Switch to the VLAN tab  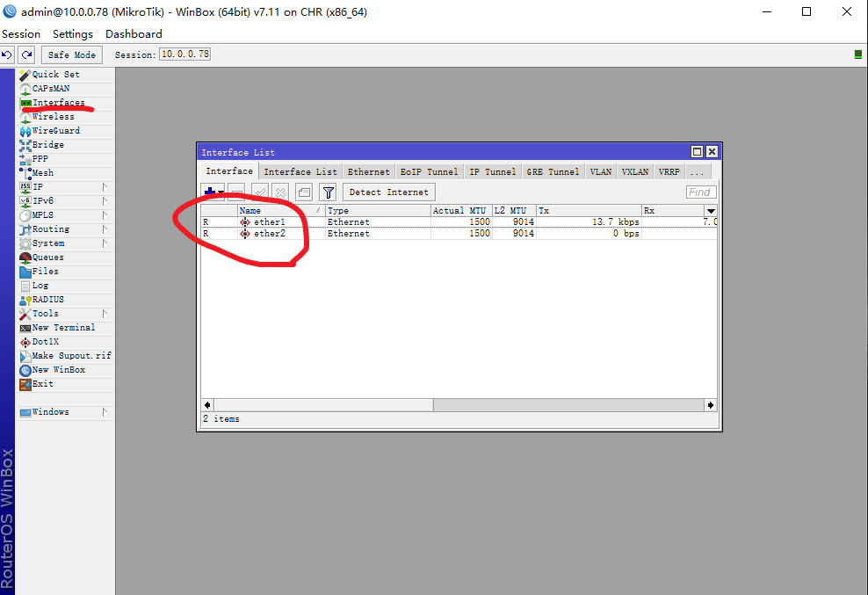point(601,171)
